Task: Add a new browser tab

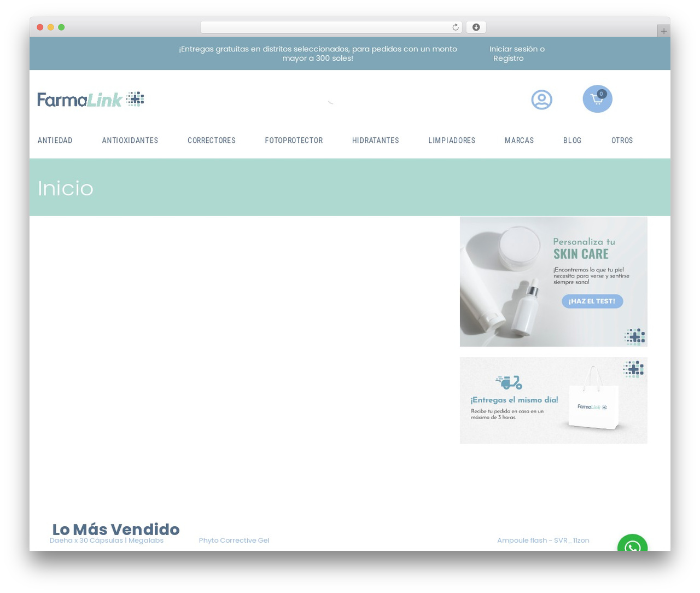Action: (x=663, y=31)
